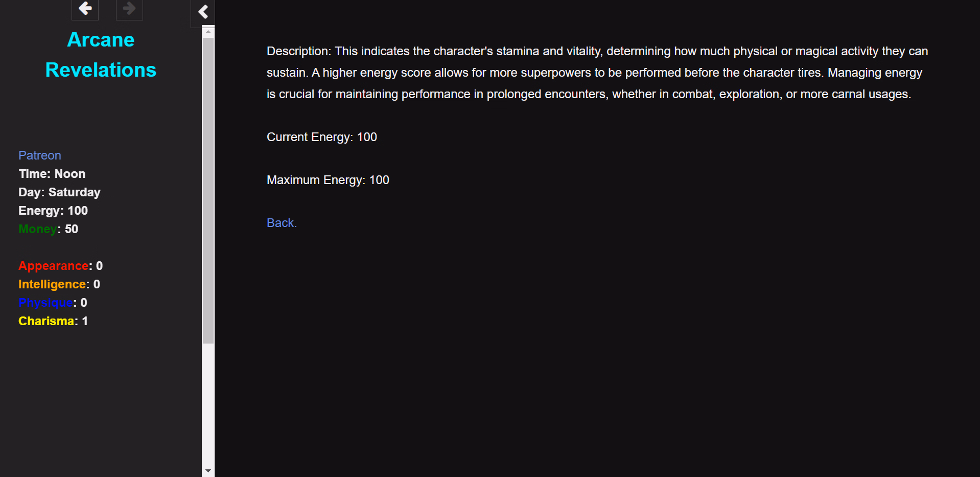Open the red Appearance stat
This screenshot has width=980, height=477.
pos(54,266)
